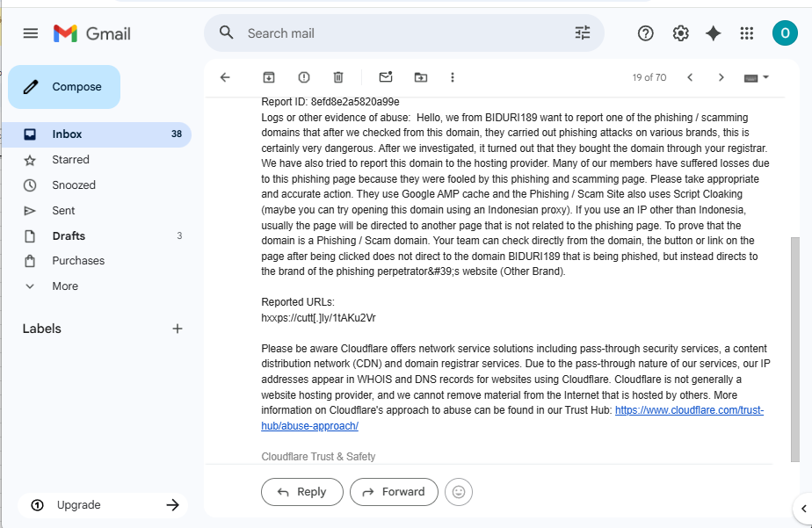Open the three-dot More options menu

[453, 77]
